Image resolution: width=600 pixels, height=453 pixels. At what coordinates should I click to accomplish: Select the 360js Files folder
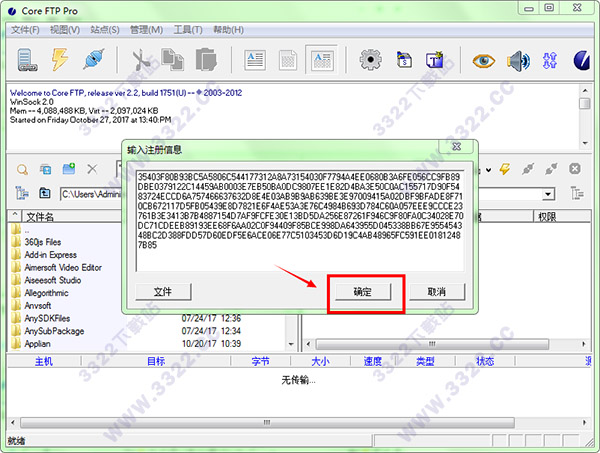(42, 242)
